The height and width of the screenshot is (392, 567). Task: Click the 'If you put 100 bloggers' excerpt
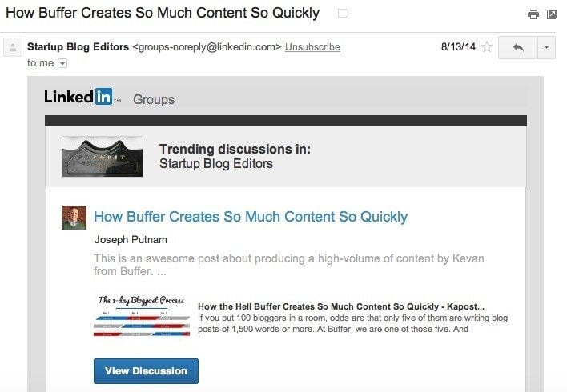352,323
